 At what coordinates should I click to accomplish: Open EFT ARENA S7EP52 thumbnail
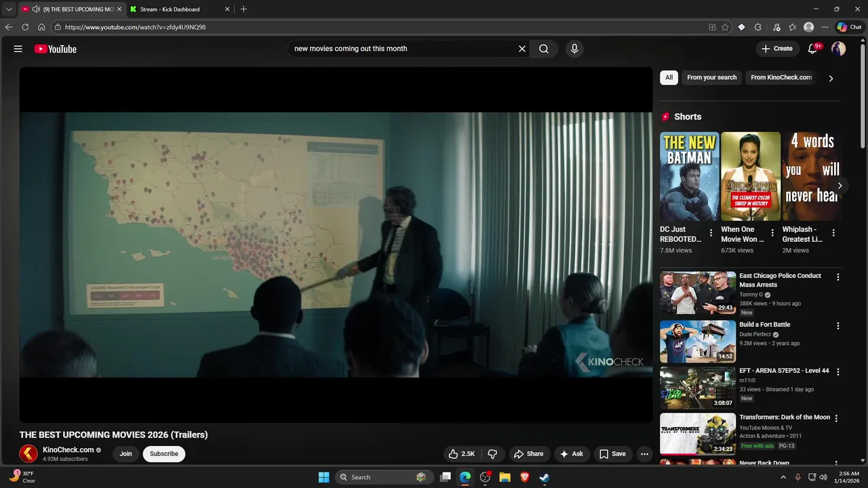(x=698, y=388)
